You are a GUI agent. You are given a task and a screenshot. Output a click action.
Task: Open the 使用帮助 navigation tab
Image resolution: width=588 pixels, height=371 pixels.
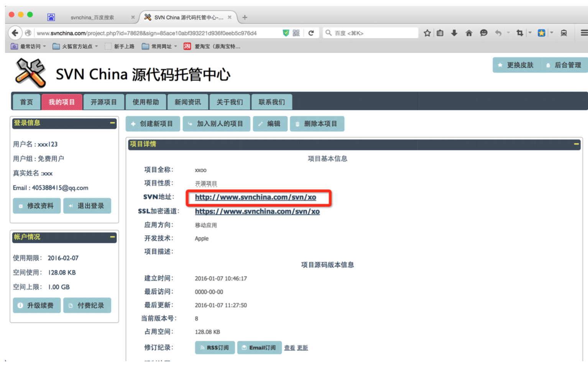146,102
